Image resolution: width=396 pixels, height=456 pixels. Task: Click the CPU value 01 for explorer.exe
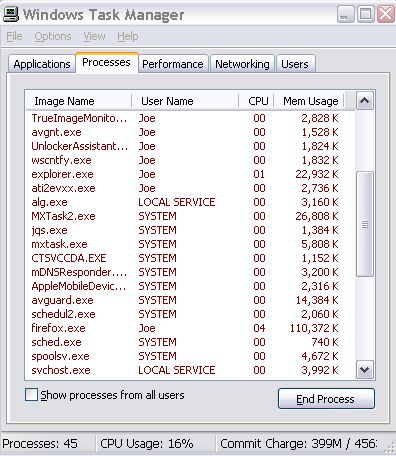click(x=259, y=174)
